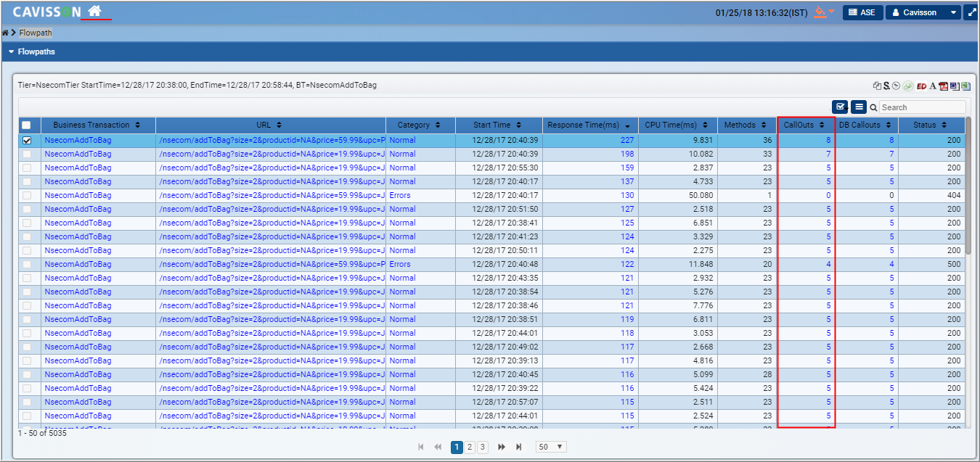Open NsecomAddToBag in the 227 ms row
Screen dimensions: 980x462
[78, 141]
